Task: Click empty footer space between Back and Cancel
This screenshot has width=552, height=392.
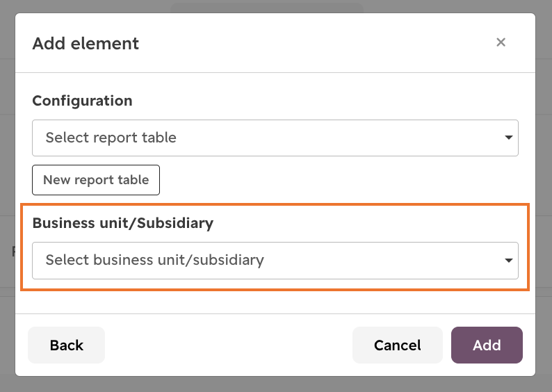Action: pos(229,345)
